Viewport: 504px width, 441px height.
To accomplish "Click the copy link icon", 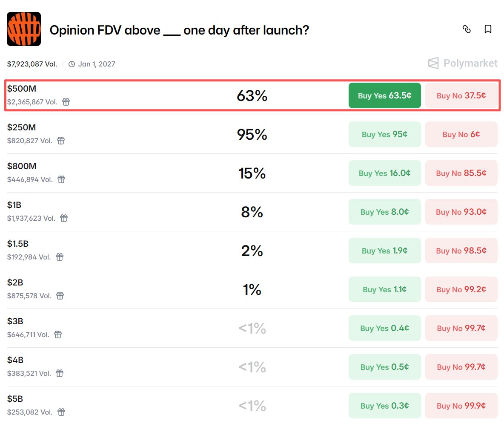I will point(467,29).
